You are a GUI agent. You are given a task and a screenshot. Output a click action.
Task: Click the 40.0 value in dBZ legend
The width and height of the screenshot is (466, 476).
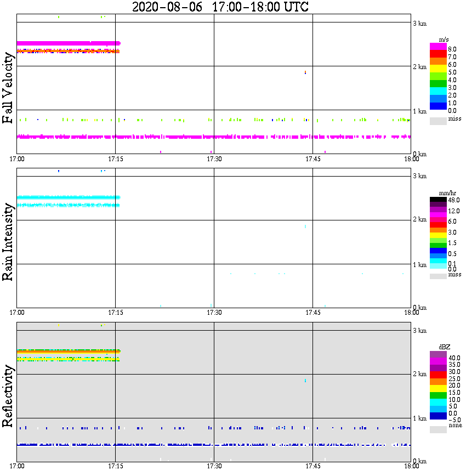point(454,358)
